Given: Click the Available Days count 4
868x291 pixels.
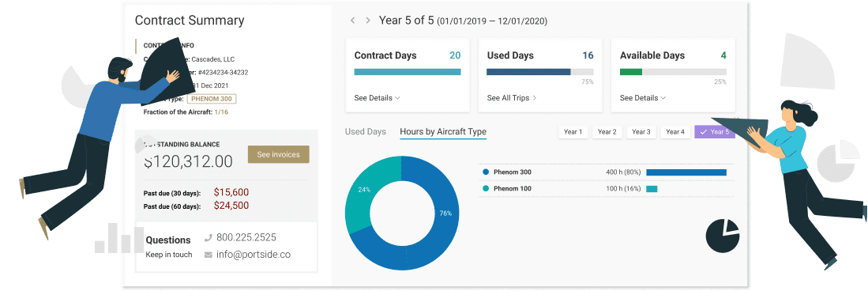Looking at the screenshot, I should click(723, 55).
